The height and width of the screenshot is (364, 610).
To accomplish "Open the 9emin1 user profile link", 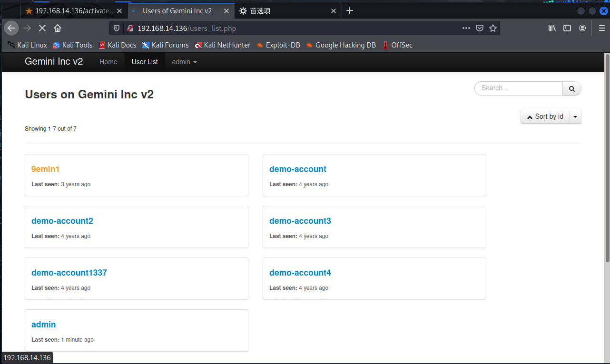I will pyautogui.click(x=45, y=169).
